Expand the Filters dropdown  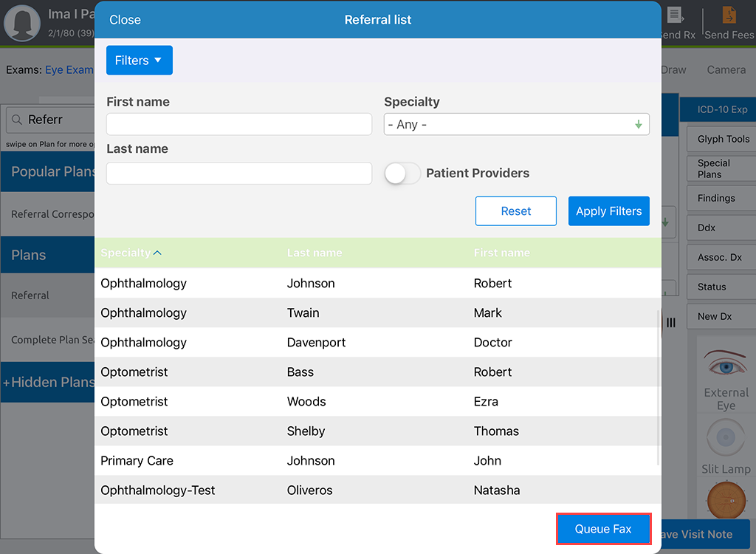pyautogui.click(x=140, y=61)
